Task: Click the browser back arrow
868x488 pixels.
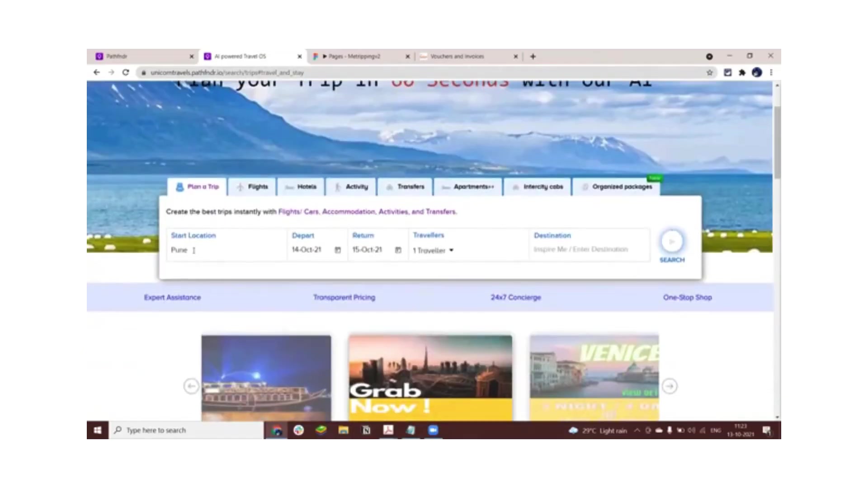Action: coord(96,72)
